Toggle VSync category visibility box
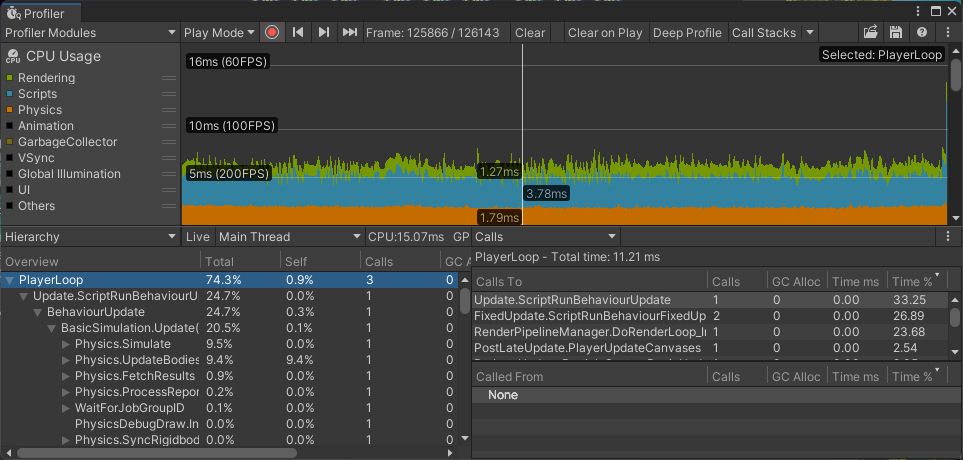 [x=9, y=158]
